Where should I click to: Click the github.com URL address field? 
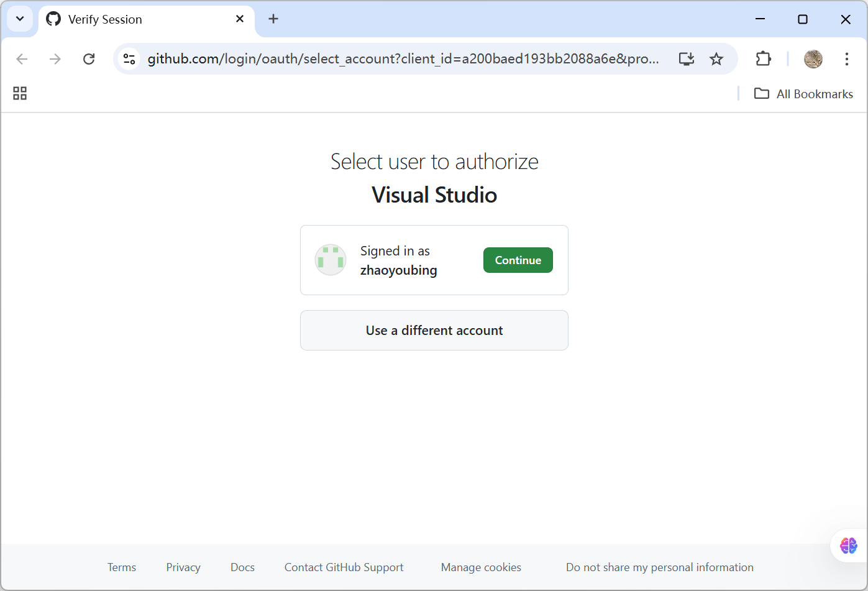403,59
